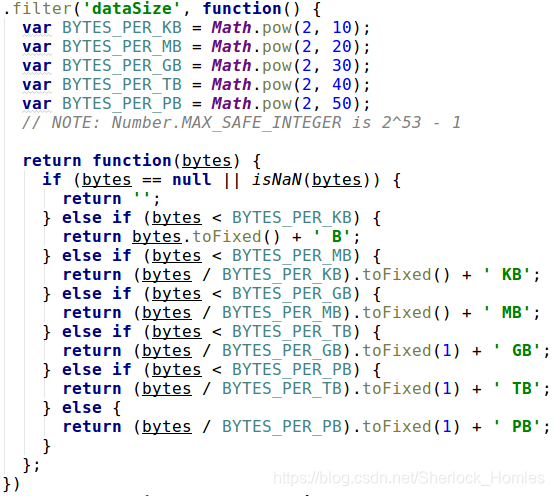Click BYTES_PER_KB in its var declaration

122,28
